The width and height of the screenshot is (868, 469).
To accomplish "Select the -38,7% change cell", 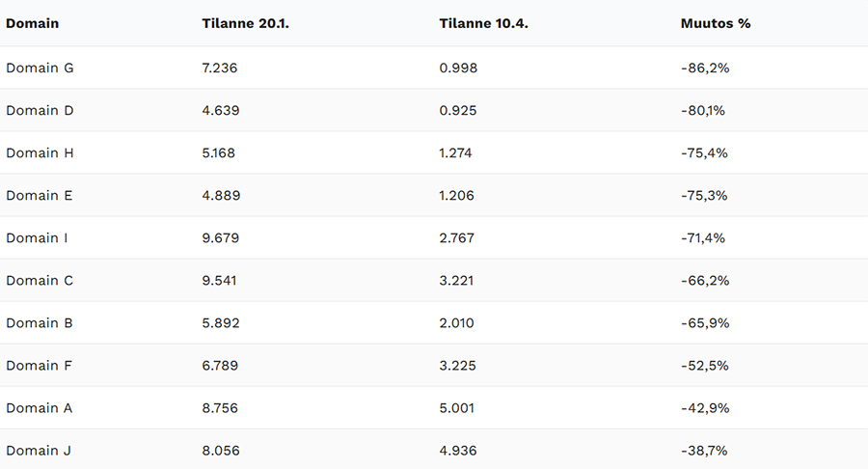I will (x=704, y=450).
